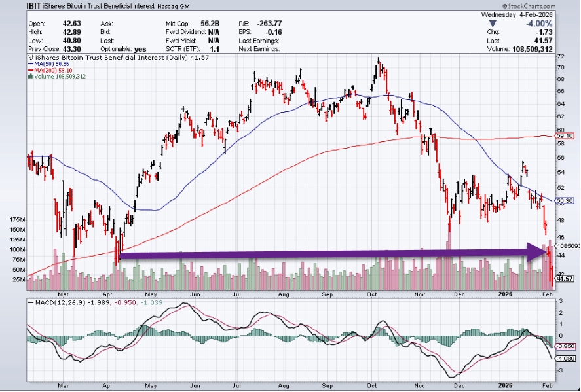Click the '2026' label under the price chart
Screen dimensions: 581x392
505,294
